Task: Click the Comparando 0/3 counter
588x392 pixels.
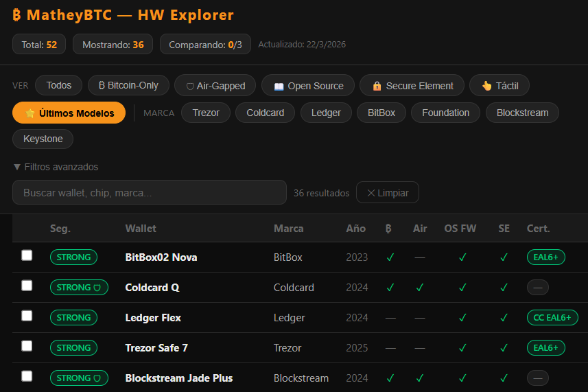Action: pyautogui.click(x=205, y=44)
